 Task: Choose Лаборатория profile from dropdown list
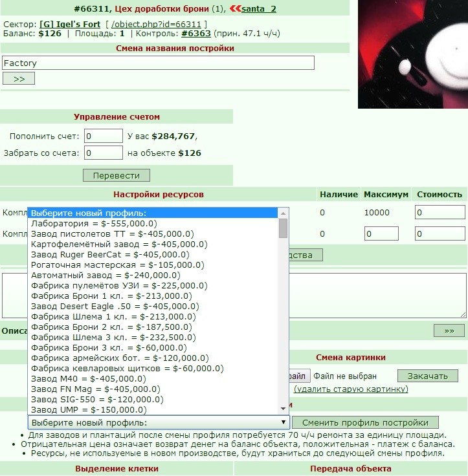click(153, 223)
